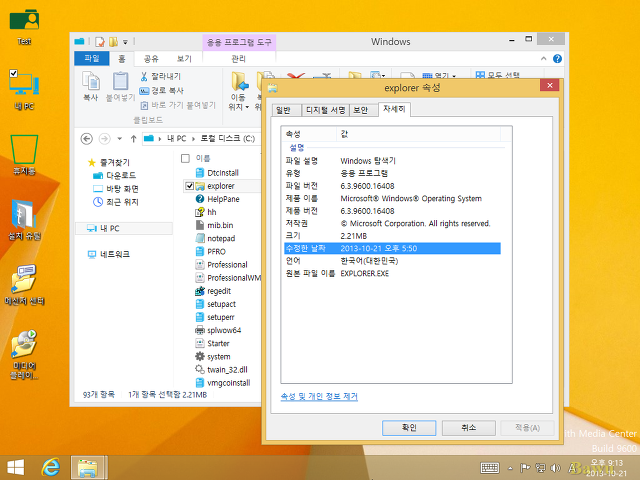The height and width of the screenshot is (480, 640).
Task: Select the 미센저 센터 desktop icon
Action: coord(24,284)
